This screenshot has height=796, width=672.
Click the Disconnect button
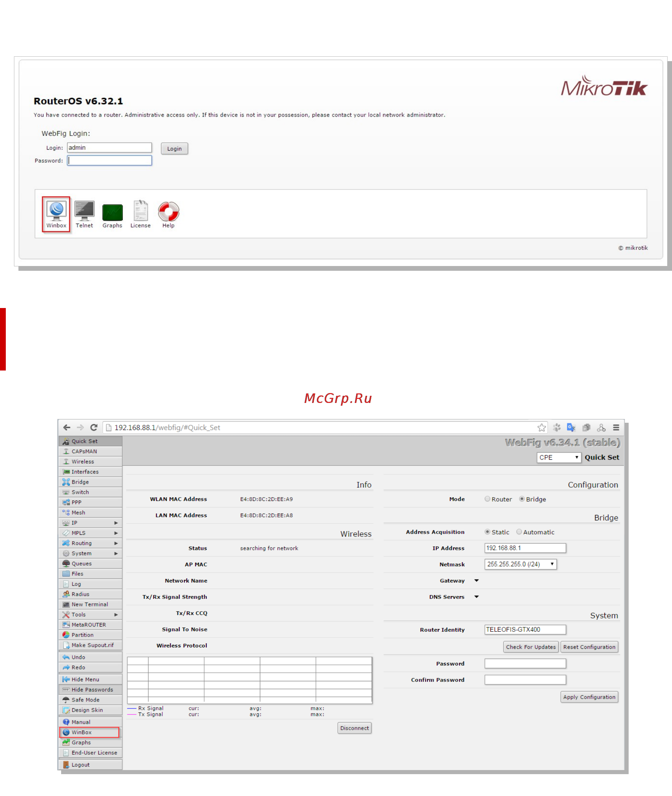[354, 728]
